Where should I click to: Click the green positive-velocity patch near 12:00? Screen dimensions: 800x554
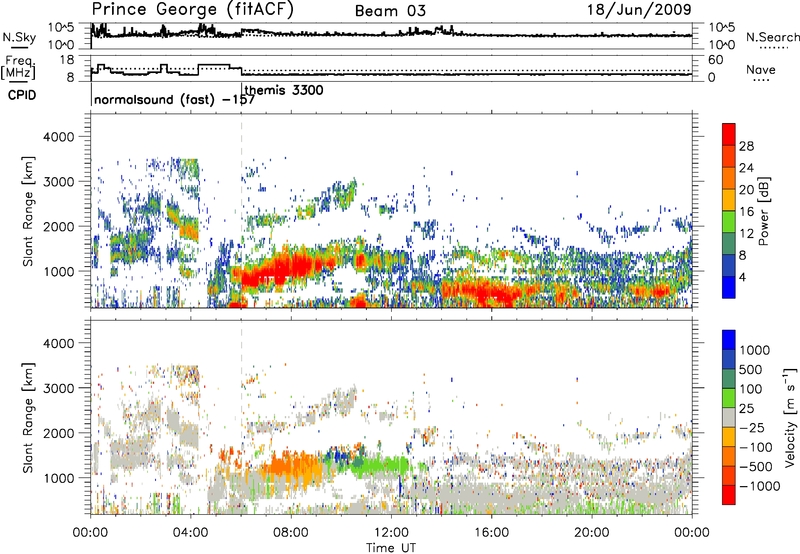pyautogui.click(x=383, y=466)
